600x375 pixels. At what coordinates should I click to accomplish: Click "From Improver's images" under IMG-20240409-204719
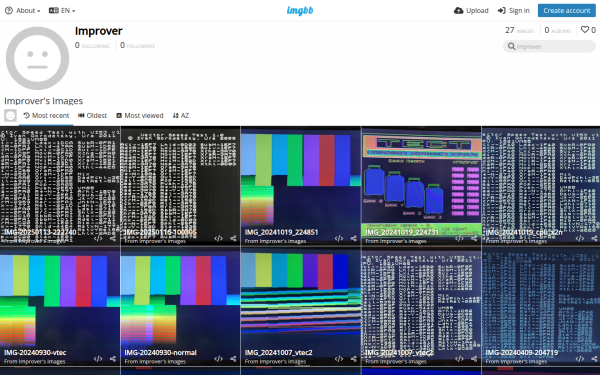click(x=516, y=362)
